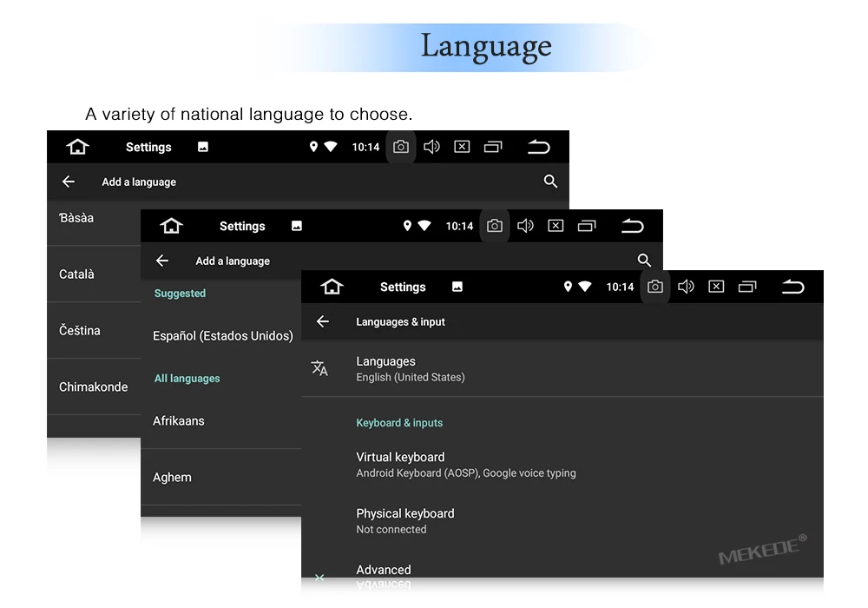The width and height of the screenshot is (868, 608).
Task: Tap the camera icon in the back window
Action: click(401, 147)
